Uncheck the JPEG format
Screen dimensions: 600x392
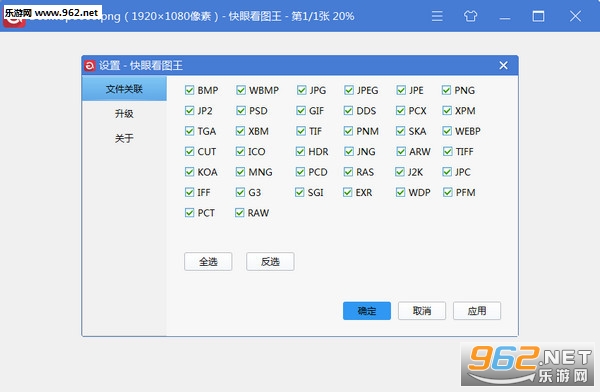tap(349, 90)
